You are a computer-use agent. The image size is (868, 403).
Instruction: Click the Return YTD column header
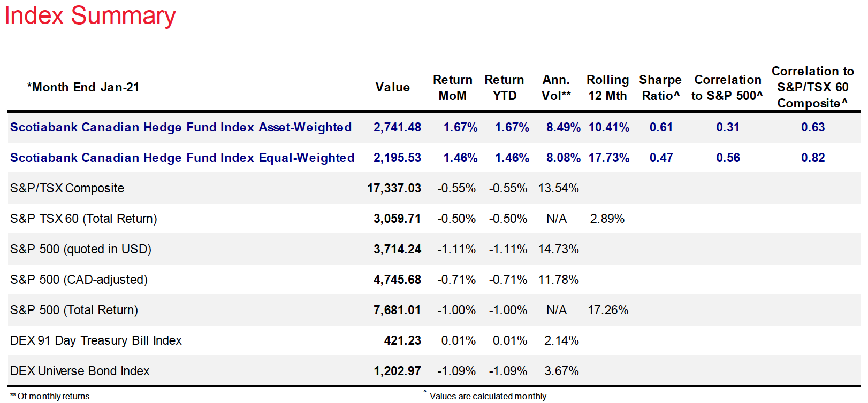tap(504, 88)
